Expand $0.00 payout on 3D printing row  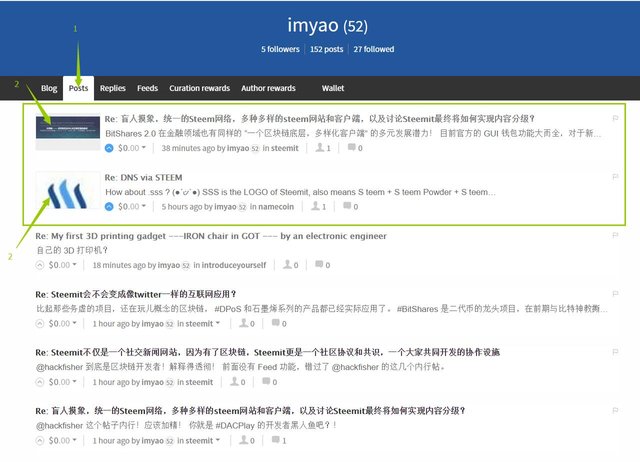pos(62,265)
